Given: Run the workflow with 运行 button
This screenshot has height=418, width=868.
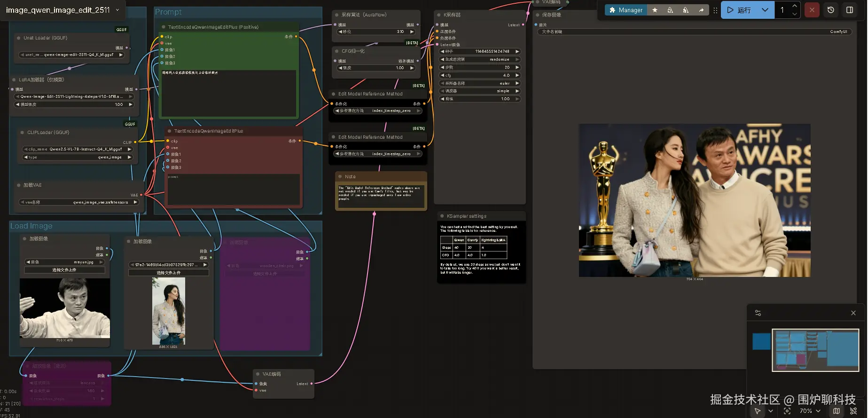Looking at the screenshot, I should click(x=739, y=10).
